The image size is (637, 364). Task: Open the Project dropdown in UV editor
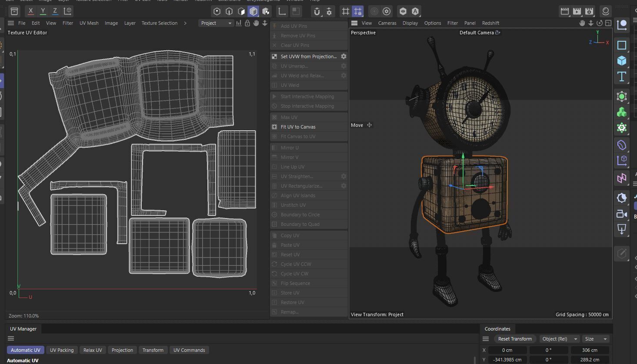[216, 23]
